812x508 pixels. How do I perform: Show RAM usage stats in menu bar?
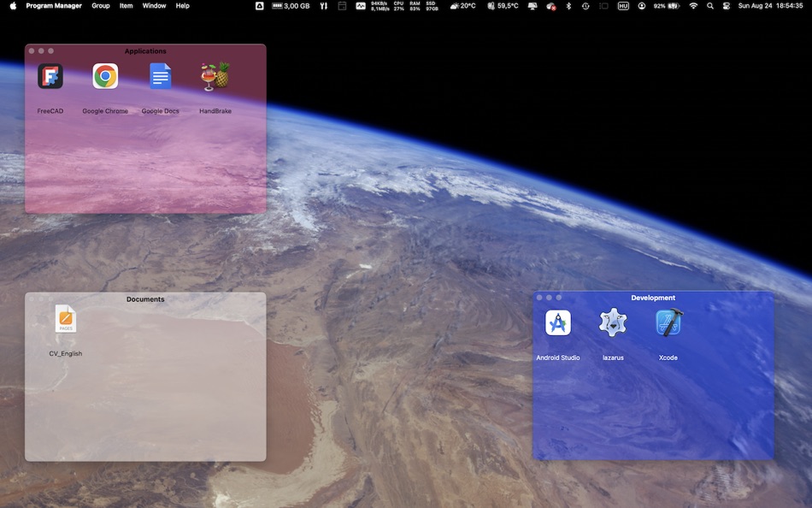(x=415, y=6)
